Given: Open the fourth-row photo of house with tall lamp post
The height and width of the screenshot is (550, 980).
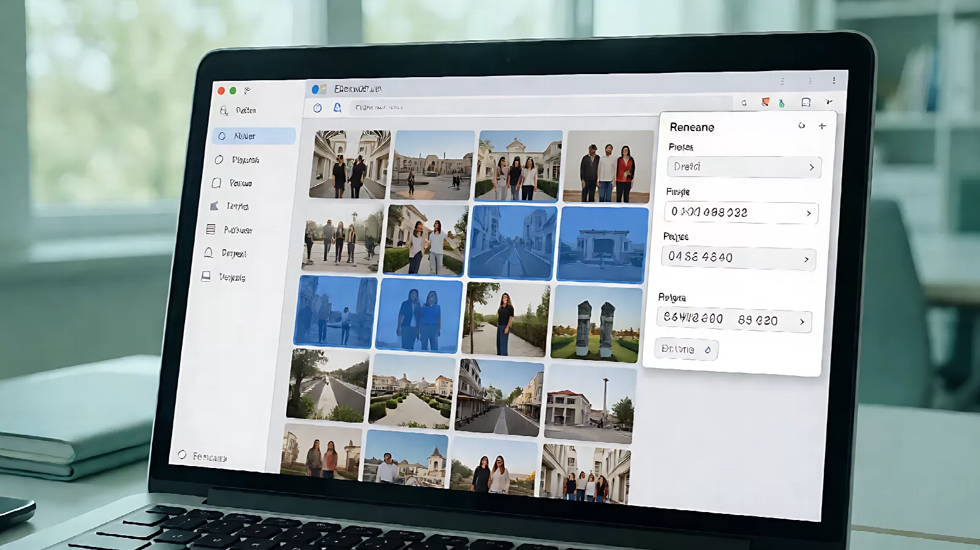Looking at the screenshot, I should [x=590, y=404].
